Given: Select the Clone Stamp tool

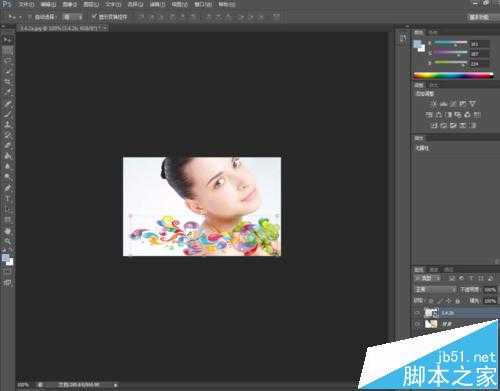Looking at the screenshot, I should (7, 124).
